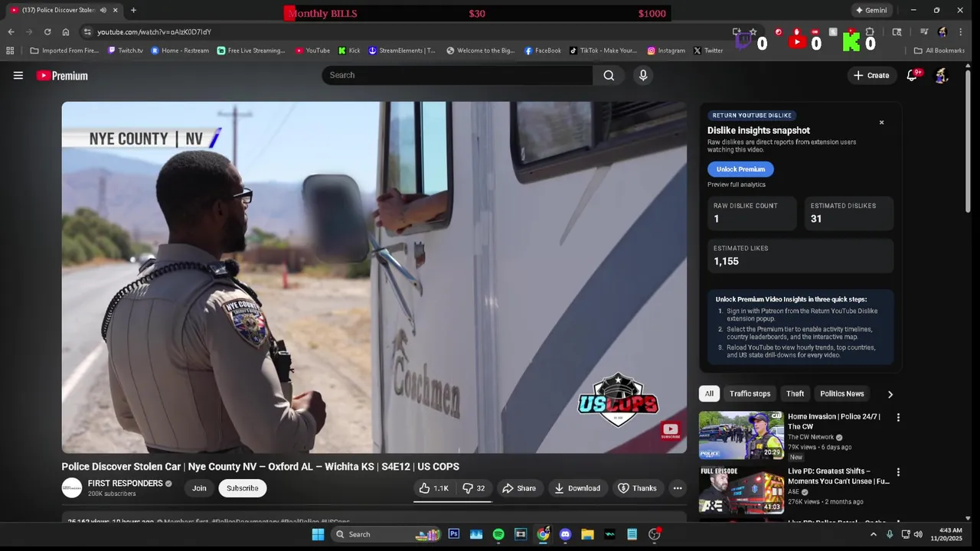980x551 pixels.
Task: Click the taskbar volume speaker icon
Action: (918, 534)
